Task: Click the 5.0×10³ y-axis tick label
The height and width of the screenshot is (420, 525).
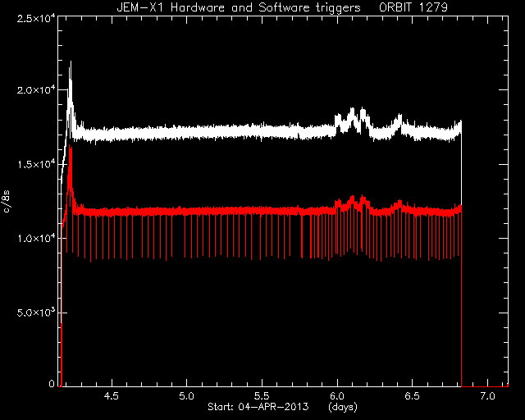Action: click(x=36, y=313)
